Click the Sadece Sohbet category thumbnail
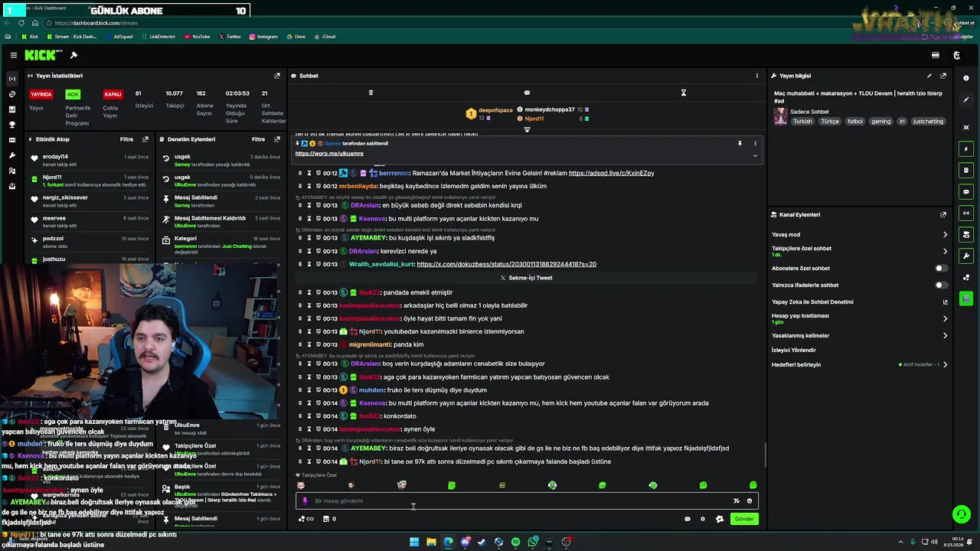Viewport: 980px width, 551px height. pos(780,116)
